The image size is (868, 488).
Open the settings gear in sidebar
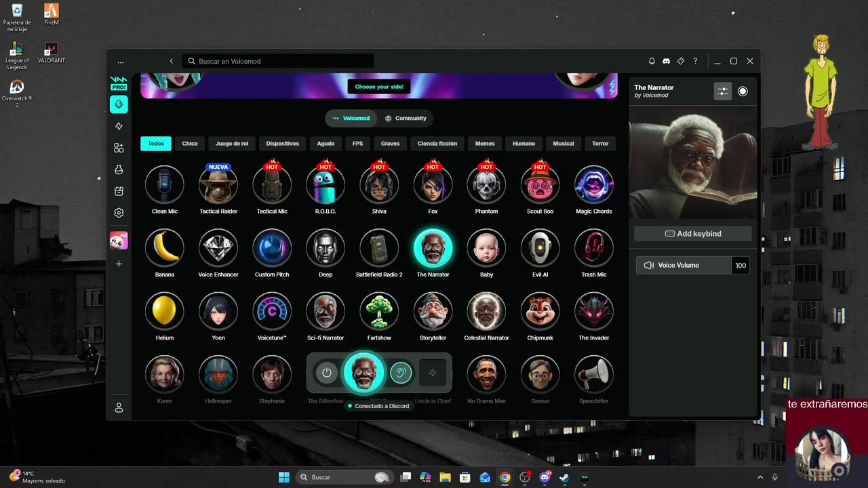point(119,213)
